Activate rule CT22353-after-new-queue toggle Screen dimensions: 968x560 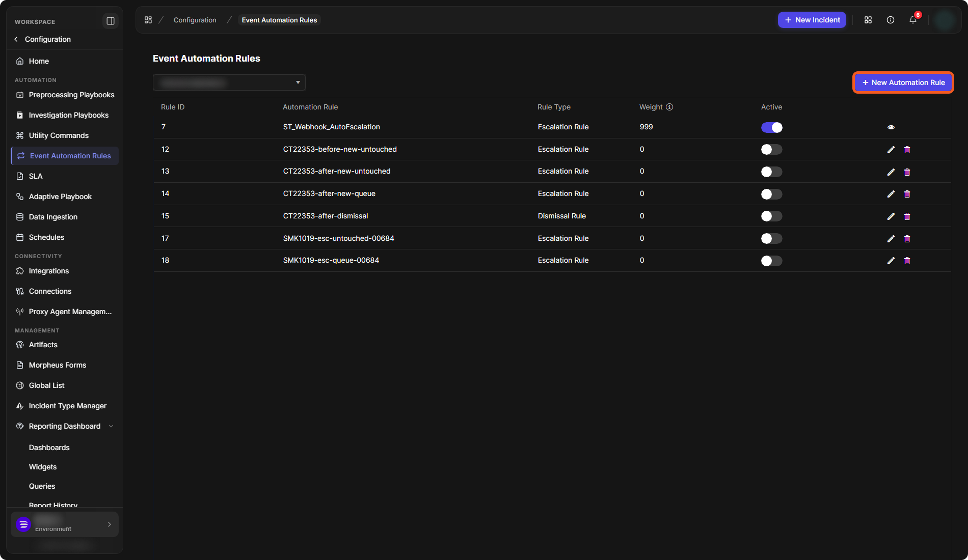pos(772,194)
